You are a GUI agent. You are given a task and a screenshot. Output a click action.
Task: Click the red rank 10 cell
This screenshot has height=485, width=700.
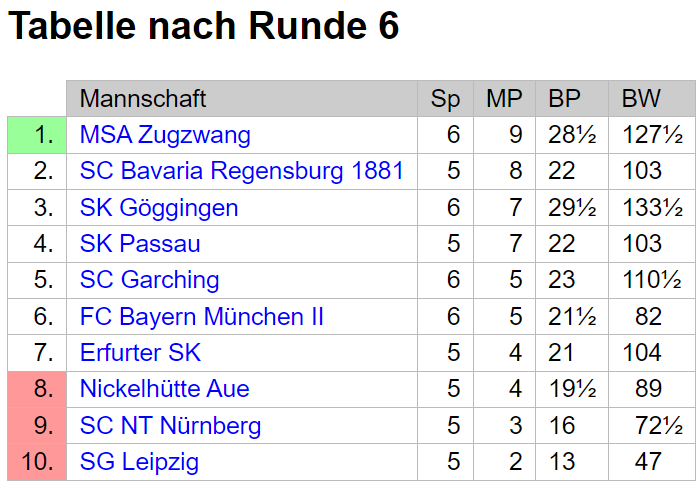[x=37, y=462]
